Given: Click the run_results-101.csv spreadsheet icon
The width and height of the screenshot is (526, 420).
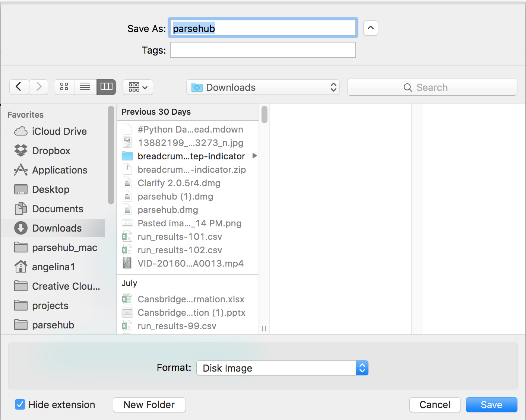Looking at the screenshot, I should coord(127,236).
